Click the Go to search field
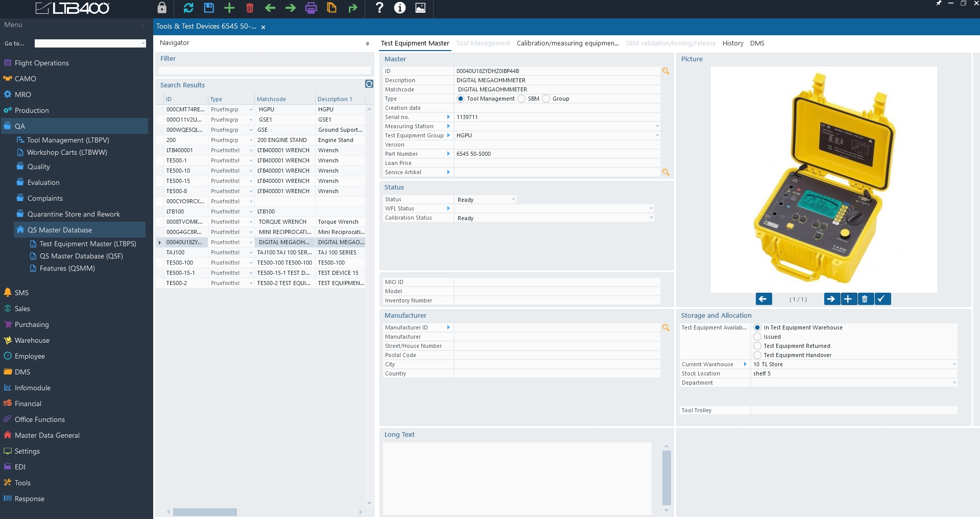Image resolution: width=980 pixels, height=519 pixels. click(x=90, y=43)
